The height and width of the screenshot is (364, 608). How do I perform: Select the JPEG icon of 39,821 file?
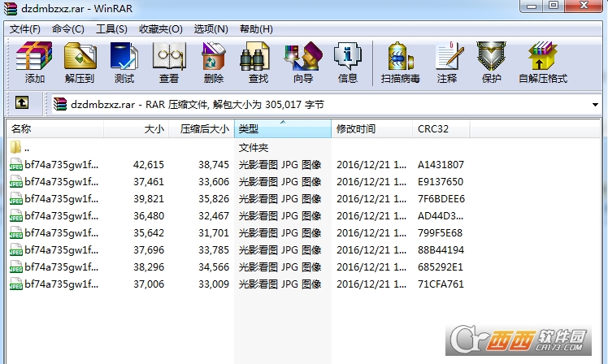pos(16,199)
